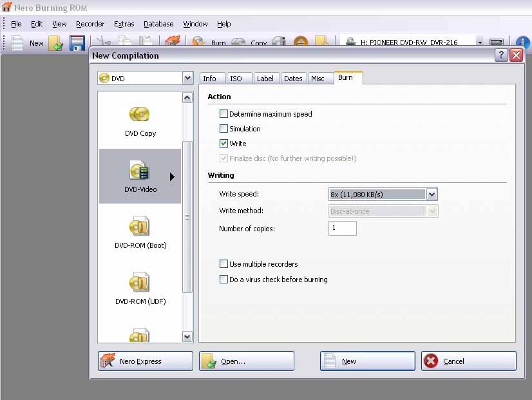Click the Save floppy disk icon

pos(77,43)
